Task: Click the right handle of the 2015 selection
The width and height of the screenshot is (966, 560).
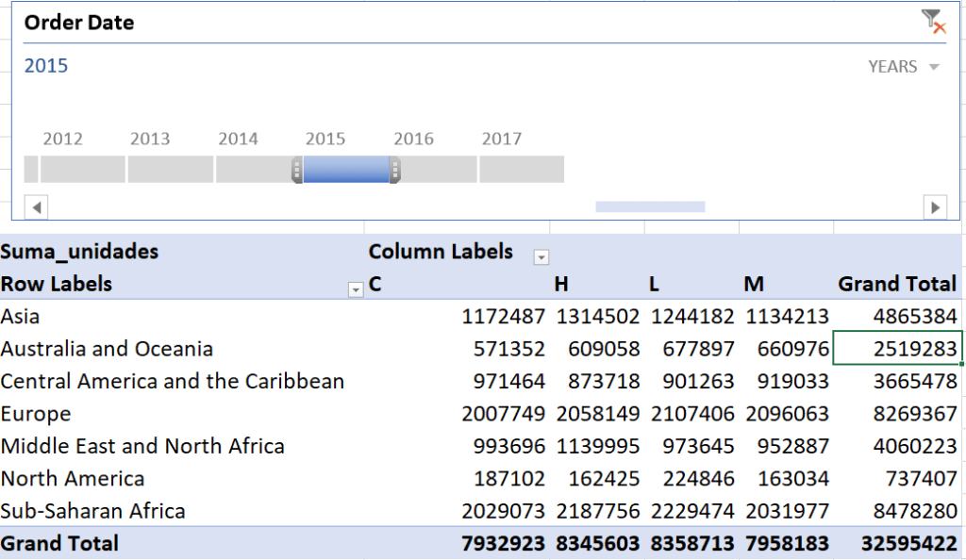Action: 395,170
